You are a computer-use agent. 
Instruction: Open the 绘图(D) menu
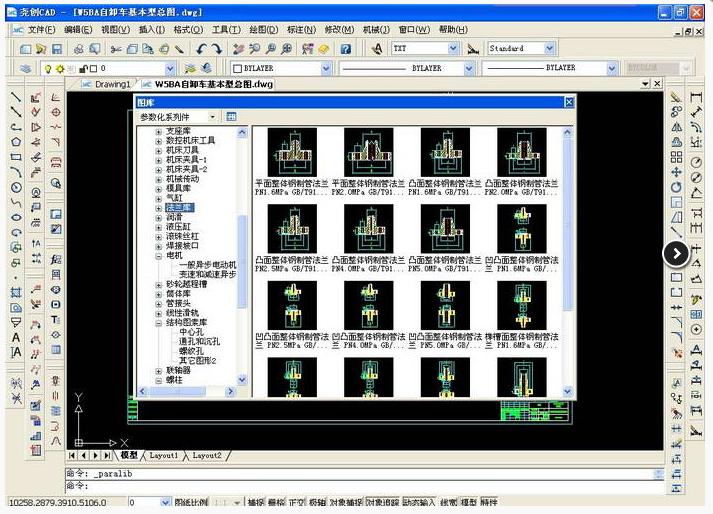(262, 30)
